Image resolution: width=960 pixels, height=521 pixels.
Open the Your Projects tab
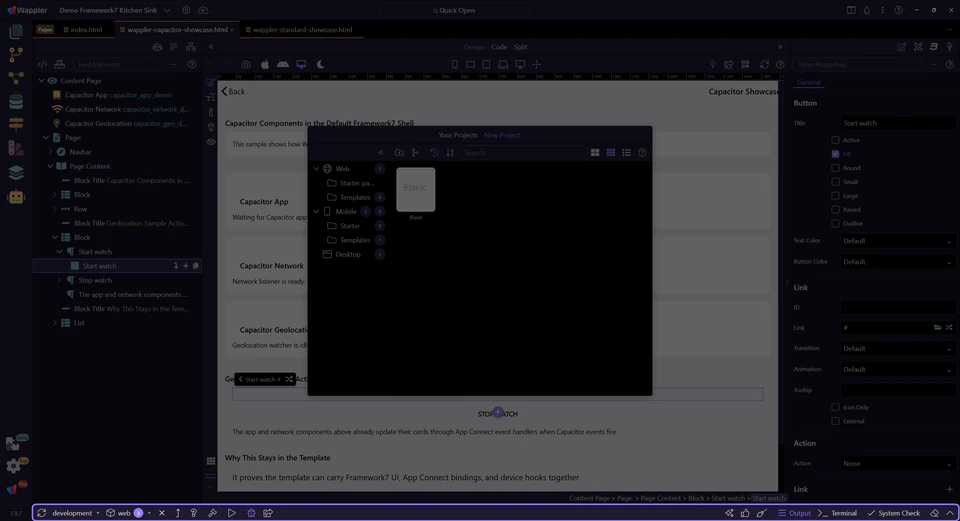point(457,135)
